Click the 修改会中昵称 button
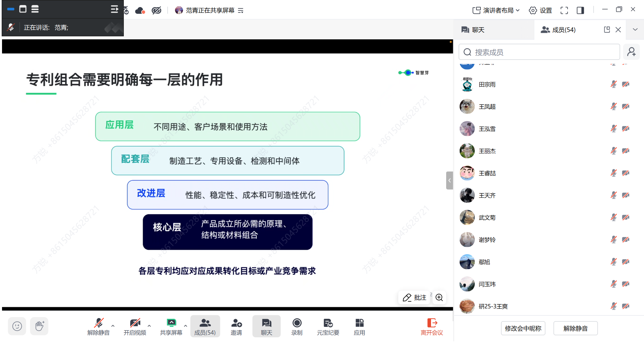This screenshot has width=644, height=342. pos(523,328)
